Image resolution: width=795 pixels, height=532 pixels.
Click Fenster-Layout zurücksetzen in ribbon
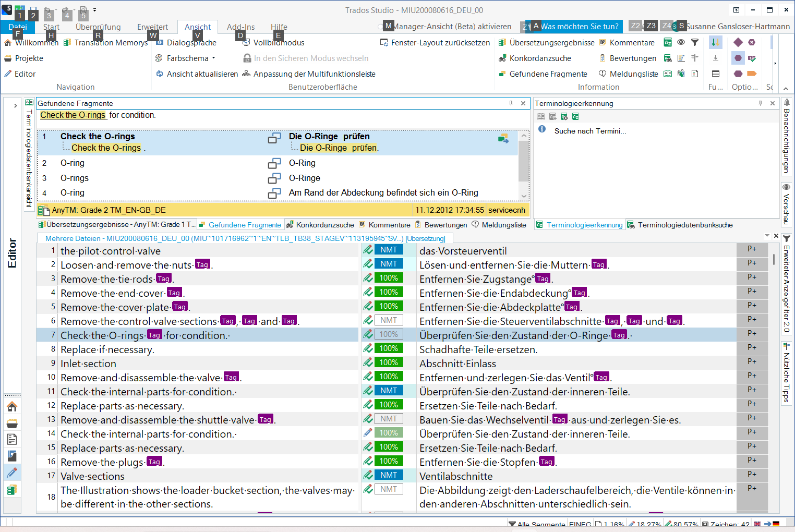point(435,43)
